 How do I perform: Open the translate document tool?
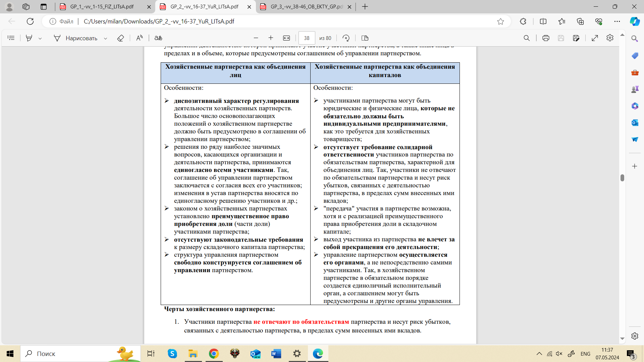click(158, 38)
